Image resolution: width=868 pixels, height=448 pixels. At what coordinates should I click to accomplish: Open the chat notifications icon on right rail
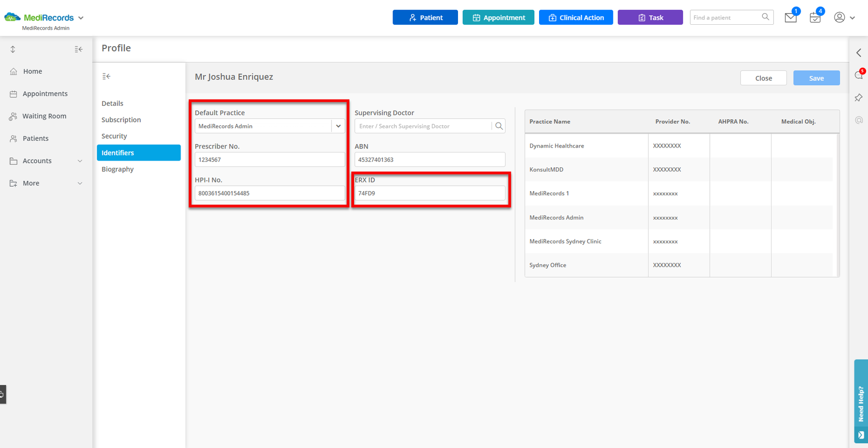[859, 75]
